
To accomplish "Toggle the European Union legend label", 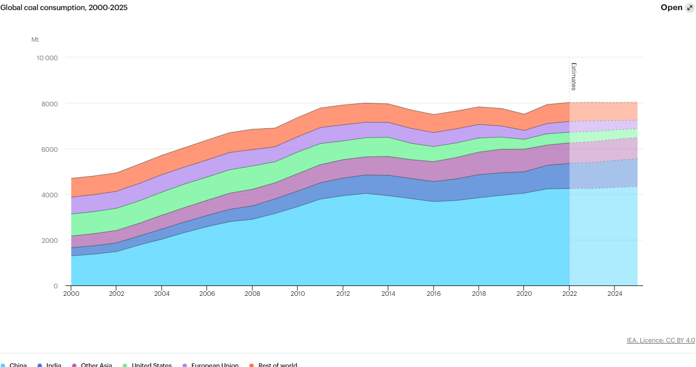I will click(215, 365).
